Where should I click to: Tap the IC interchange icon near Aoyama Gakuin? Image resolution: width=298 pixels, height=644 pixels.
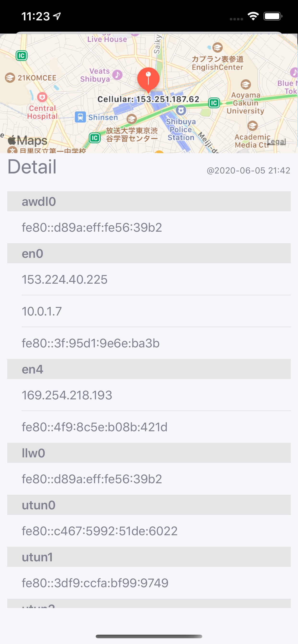(x=214, y=103)
